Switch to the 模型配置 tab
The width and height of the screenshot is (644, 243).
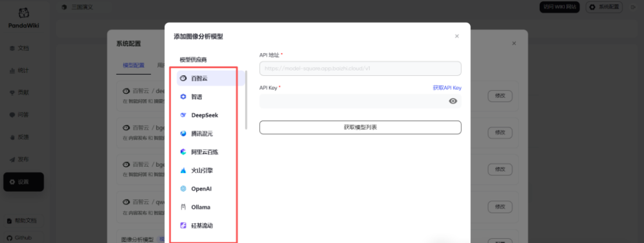(x=133, y=65)
